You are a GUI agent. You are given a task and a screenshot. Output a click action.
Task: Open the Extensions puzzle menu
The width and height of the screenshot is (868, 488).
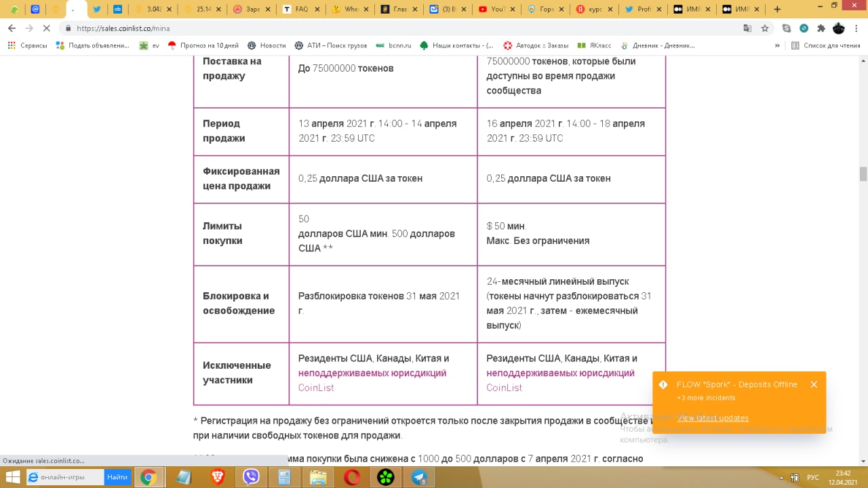(821, 28)
